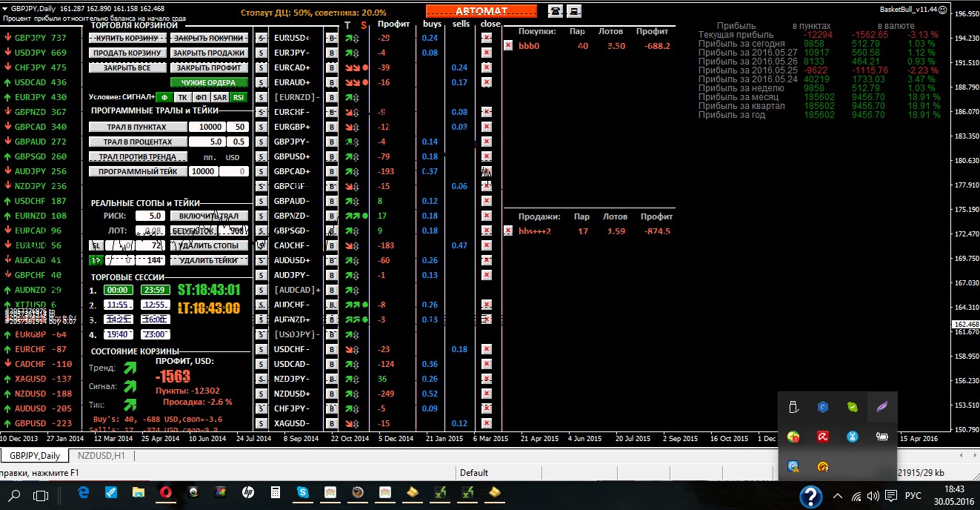Open the Calculator icon in taskbar
Screen dimensions: 980x510
pyautogui.click(x=275, y=492)
